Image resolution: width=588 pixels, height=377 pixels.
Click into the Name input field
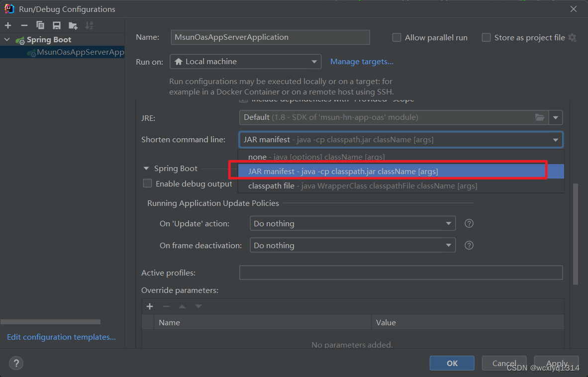click(270, 37)
